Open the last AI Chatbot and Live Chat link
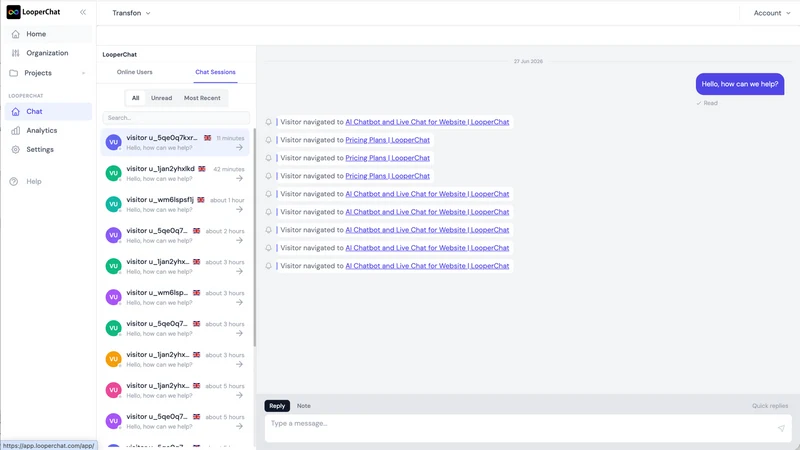This screenshot has width=800, height=450. (427, 266)
